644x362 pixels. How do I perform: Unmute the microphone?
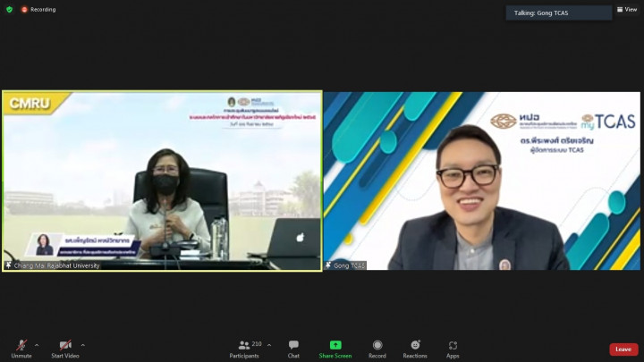tap(21, 349)
